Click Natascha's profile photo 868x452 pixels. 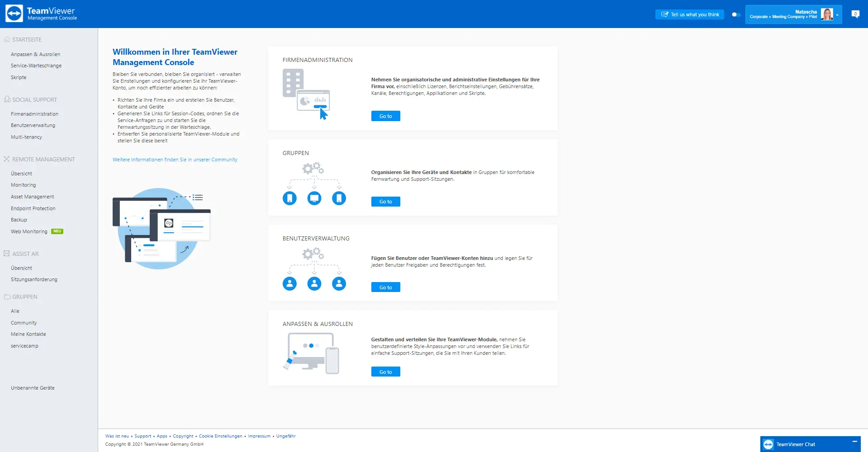click(x=827, y=14)
